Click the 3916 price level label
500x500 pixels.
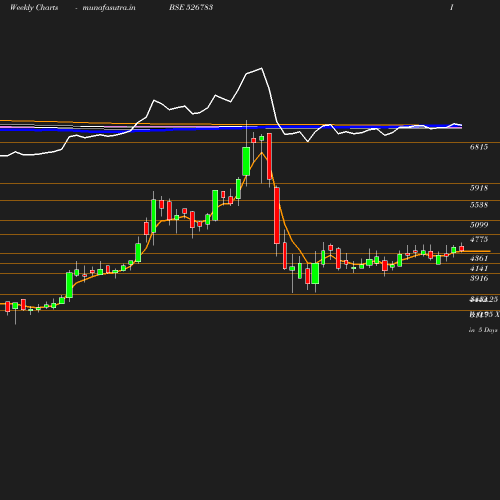[479, 278]
